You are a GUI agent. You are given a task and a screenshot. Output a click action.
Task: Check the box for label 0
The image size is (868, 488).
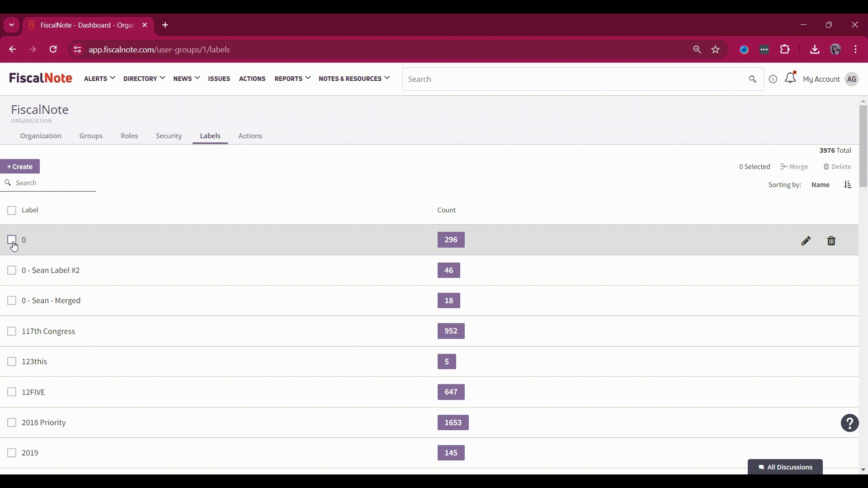[x=12, y=240]
